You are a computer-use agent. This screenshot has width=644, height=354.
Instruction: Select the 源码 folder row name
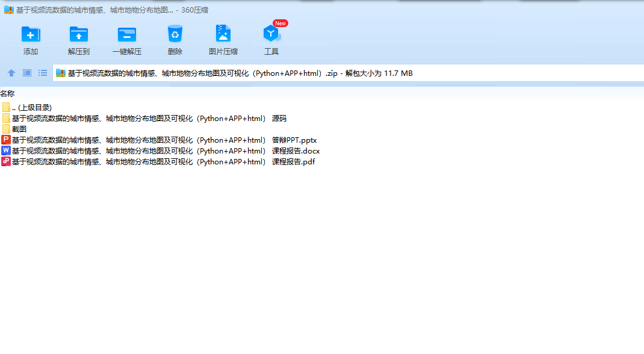[149, 118]
